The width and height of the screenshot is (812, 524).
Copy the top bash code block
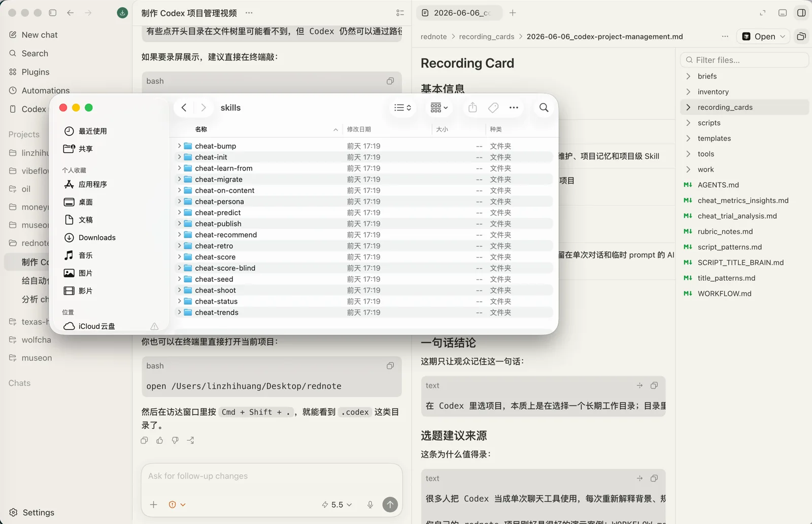tap(390, 81)
